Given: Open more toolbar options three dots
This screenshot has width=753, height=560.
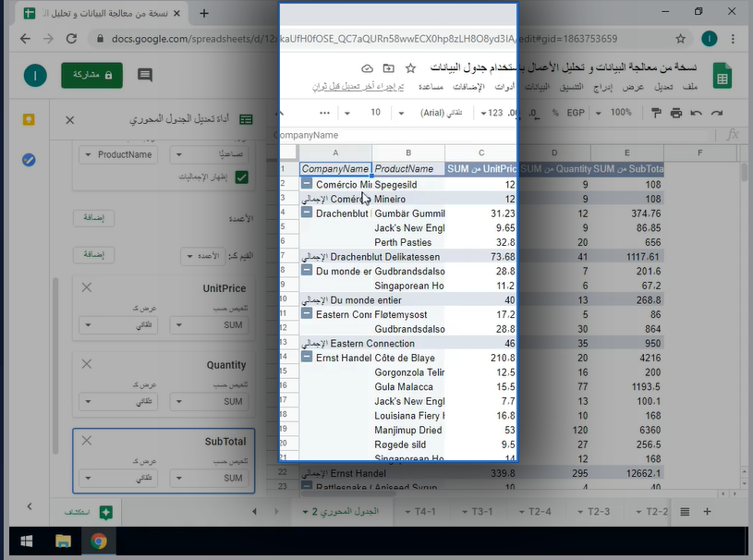Looking at the screenshot, I should tap(324, 114).
